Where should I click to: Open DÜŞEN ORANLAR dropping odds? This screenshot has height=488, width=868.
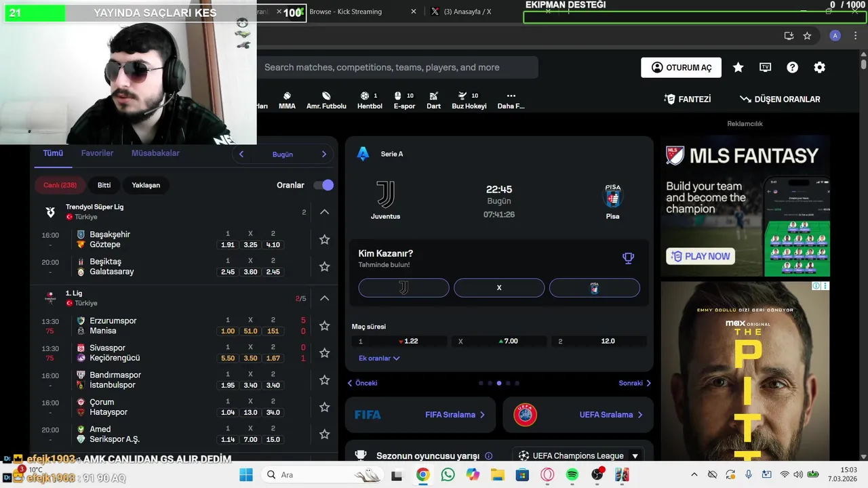[x=780, y=99]
